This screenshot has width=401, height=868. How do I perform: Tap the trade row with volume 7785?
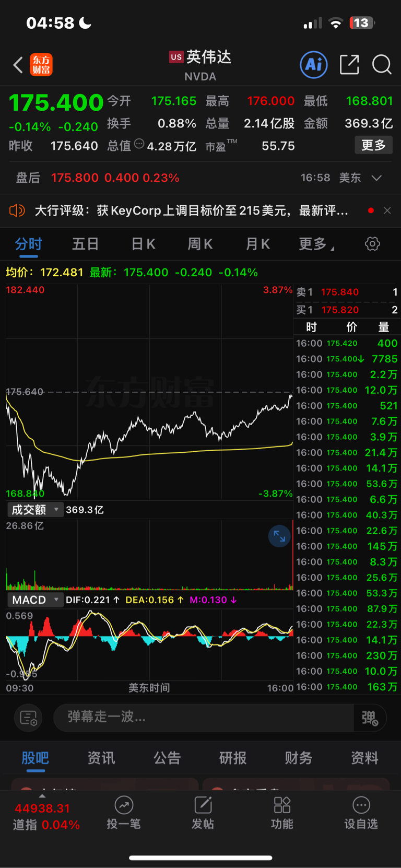coord(347,359)
